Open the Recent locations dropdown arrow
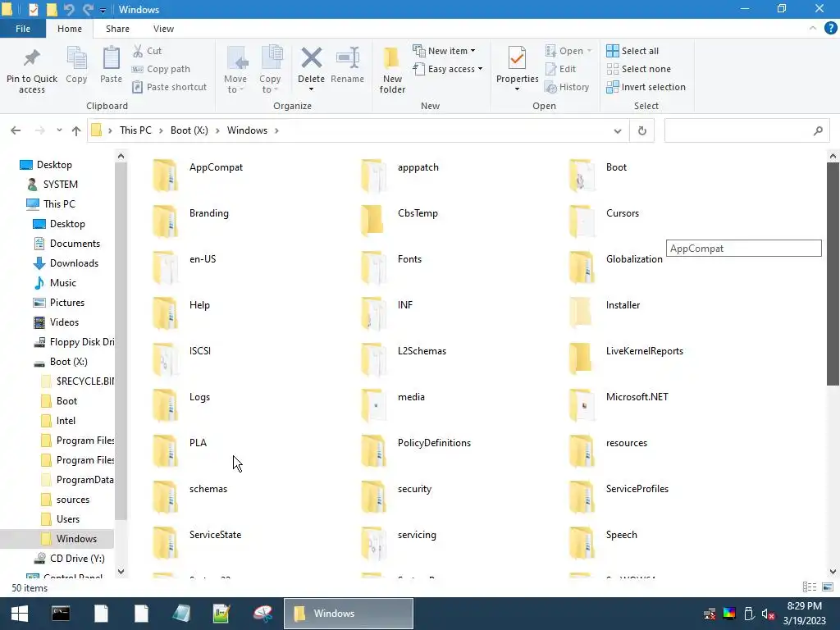Image resolution: width=840 pixels, height=630 pixels. pos(59,130)
